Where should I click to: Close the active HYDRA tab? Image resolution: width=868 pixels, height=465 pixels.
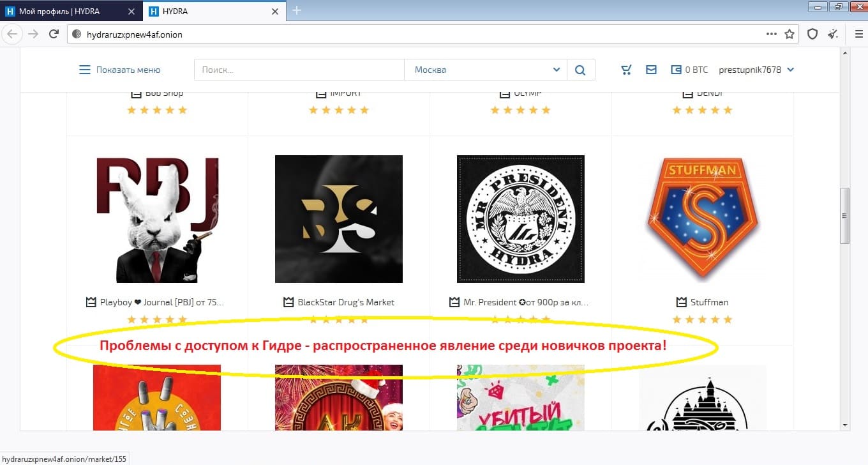pos(275,11)
